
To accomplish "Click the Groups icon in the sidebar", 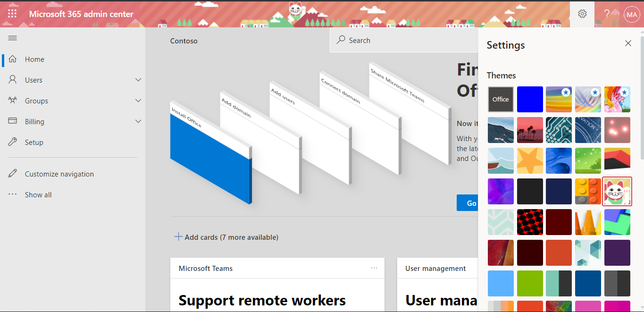I will (x=13, y=101).
